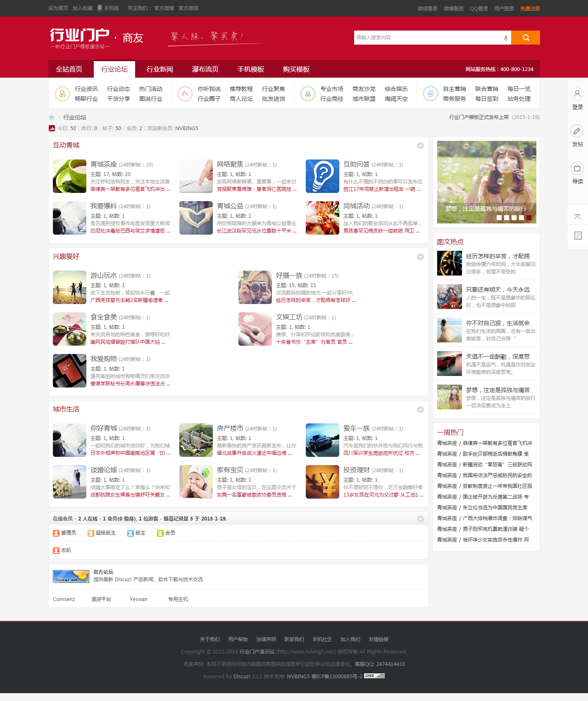Switch to the 行业新闻 nav tab
This screenshot has height=701, width=588.
[x=159, y=69]
